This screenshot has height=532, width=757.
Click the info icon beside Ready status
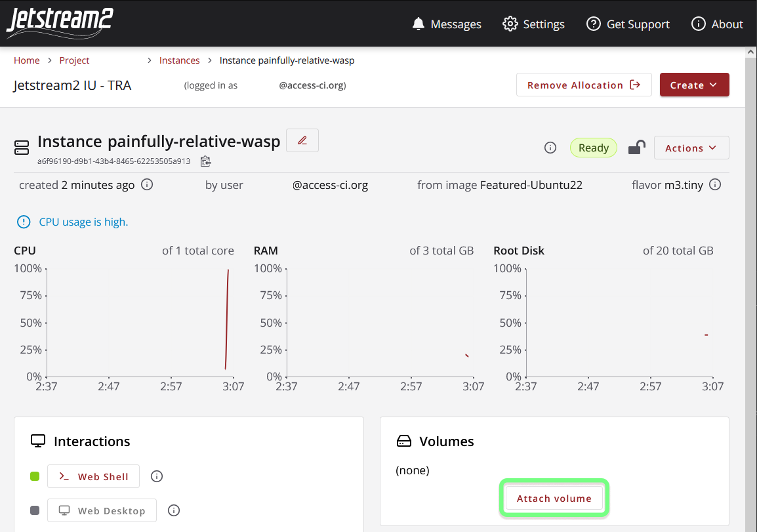550,148
